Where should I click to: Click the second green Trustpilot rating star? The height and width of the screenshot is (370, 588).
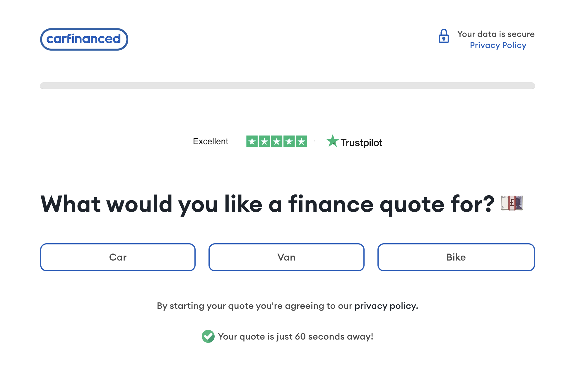pyautogui.click(x=264, y=141)
